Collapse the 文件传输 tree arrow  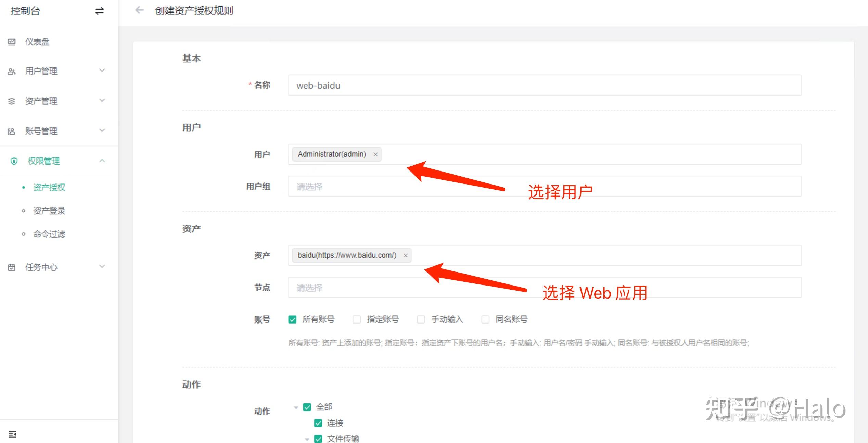307,439
